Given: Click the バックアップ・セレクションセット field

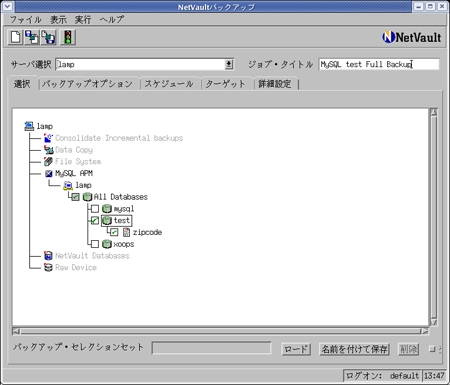Looking at the screenshot, I should [211, 348].
